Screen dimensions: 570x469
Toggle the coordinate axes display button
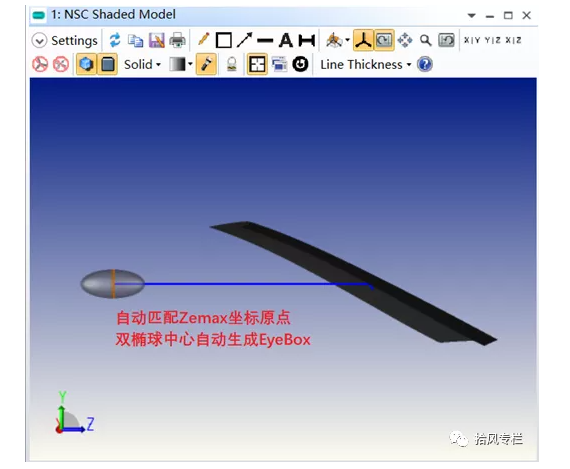pyautogui.click(x=363, y=40)
